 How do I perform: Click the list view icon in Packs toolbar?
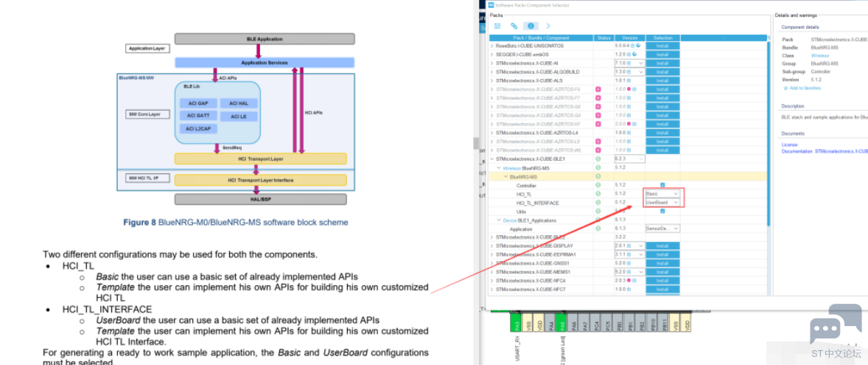tap(497, 26)
